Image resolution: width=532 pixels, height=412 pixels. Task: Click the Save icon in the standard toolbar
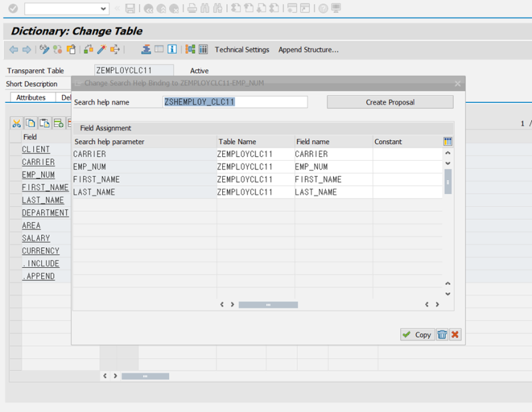pos(130,9)
